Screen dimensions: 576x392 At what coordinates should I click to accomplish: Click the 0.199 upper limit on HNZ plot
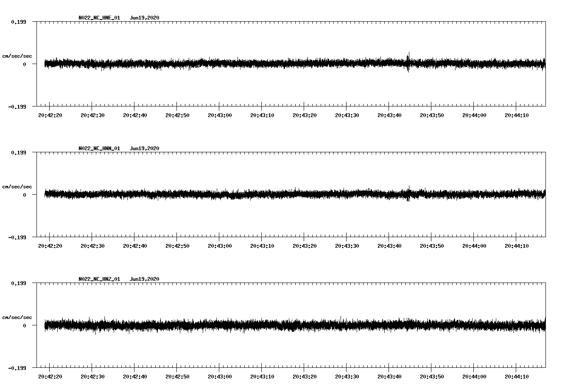(19, 283)
